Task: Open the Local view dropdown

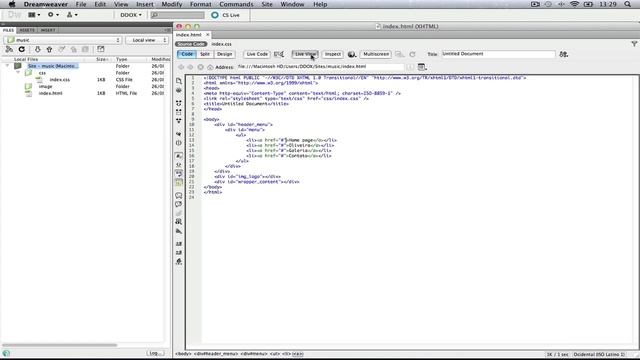Action: point(147,40)
